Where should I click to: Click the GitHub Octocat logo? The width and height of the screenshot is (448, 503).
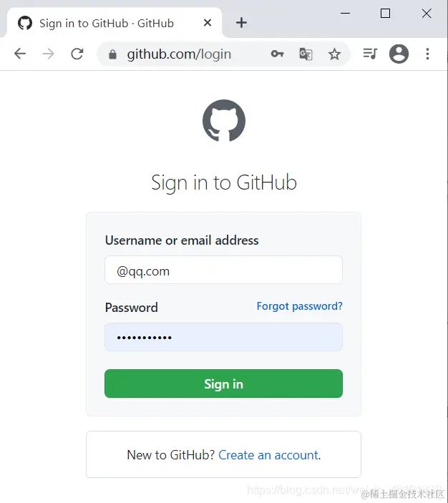[x=224, y=121]
